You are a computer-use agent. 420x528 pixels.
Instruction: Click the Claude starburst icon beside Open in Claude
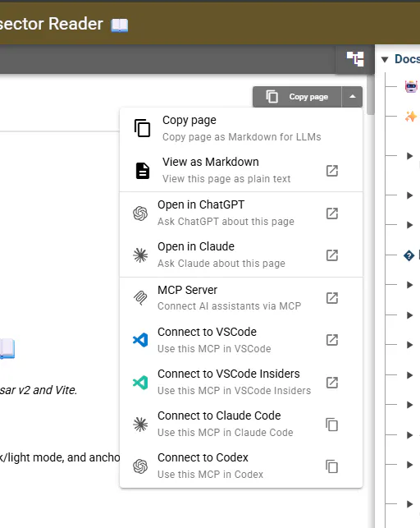tap(140, 255)
